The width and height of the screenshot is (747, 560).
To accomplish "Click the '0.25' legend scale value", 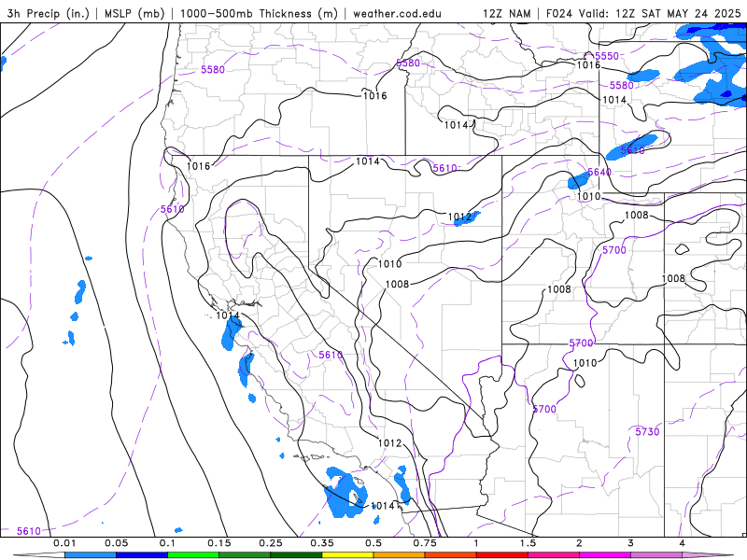I will 271,543.
